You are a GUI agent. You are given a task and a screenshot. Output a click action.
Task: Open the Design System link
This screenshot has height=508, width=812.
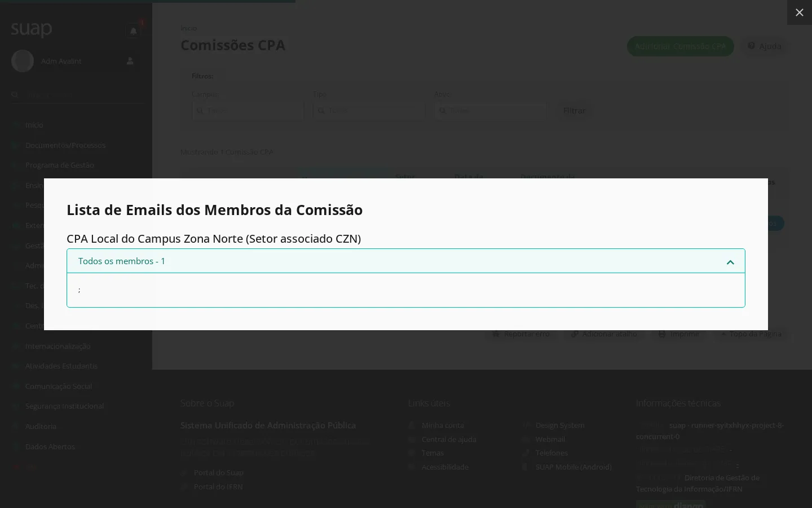[x=560, y=425]
